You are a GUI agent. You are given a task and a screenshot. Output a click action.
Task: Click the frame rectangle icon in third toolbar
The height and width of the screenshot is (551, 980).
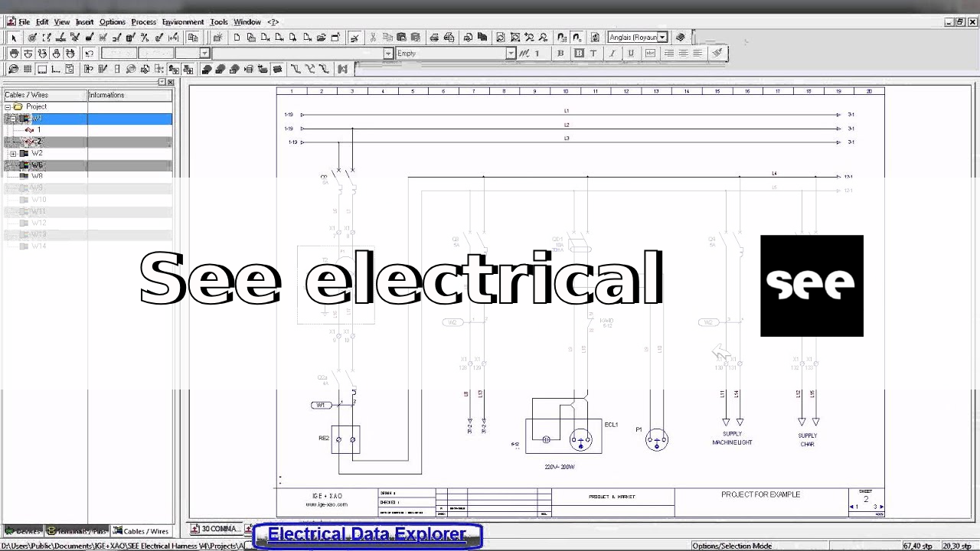coord(42,69)
